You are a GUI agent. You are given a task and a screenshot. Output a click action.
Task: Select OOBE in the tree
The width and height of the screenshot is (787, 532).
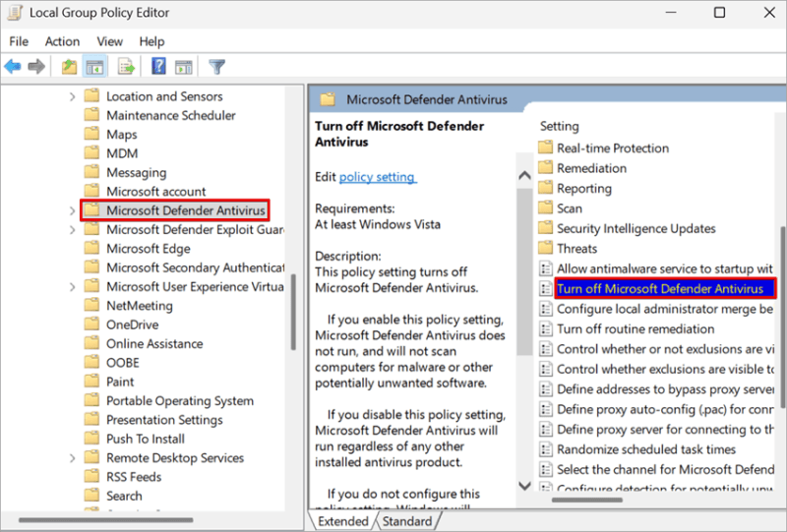(x=122, y=362)
